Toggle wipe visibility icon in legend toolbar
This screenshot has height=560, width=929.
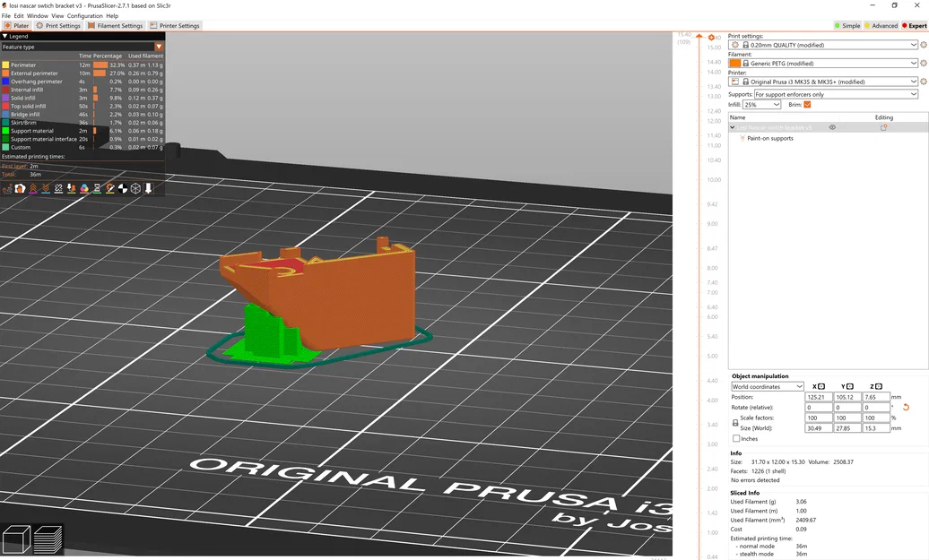coord(20,188)
